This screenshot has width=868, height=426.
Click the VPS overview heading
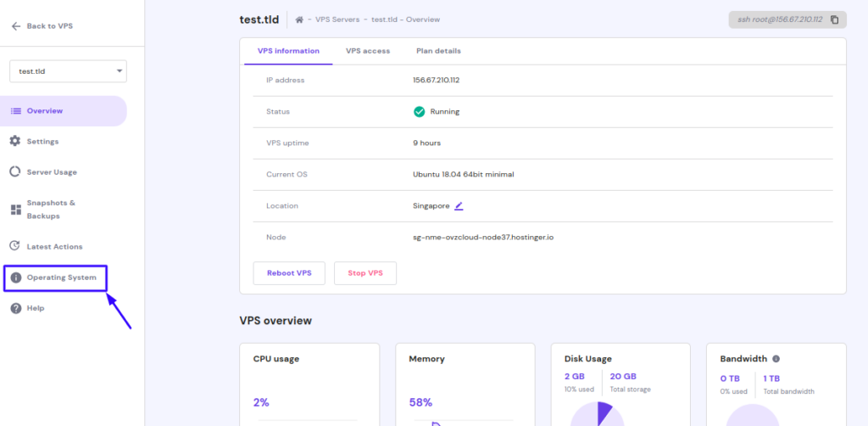pyautogui.click(x=275, y=321)
